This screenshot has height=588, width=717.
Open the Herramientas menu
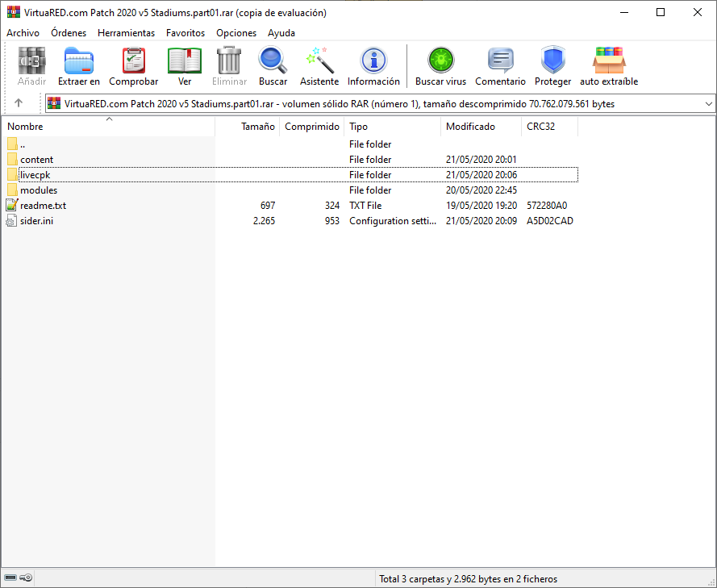pyautogui.click(x=126, y=33)
